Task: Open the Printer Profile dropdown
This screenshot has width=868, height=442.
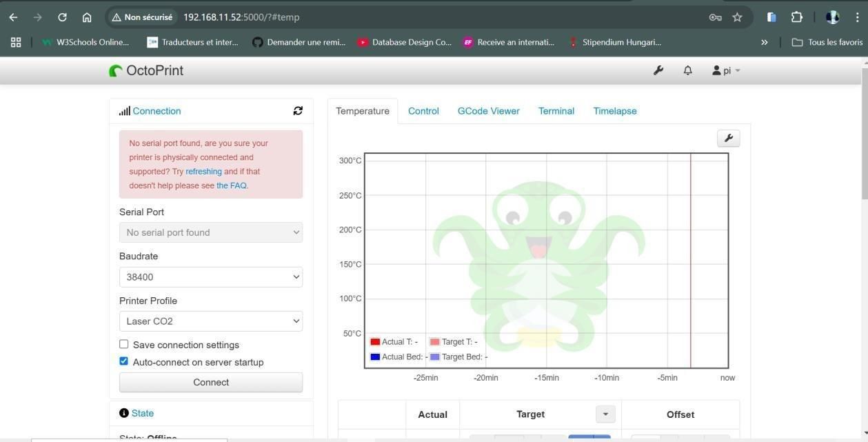Action: point(211,321)
